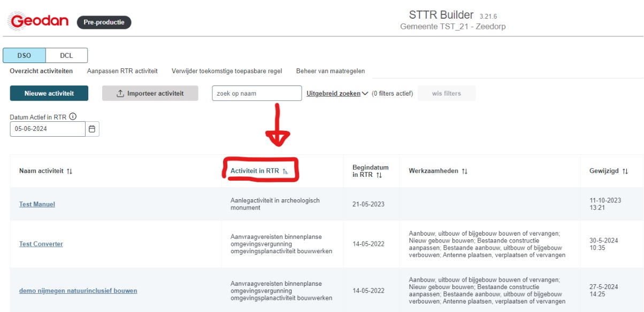Sort by Begindatum in RTR arrows
The width and height of the screenshot is (644, 312).
379,175
